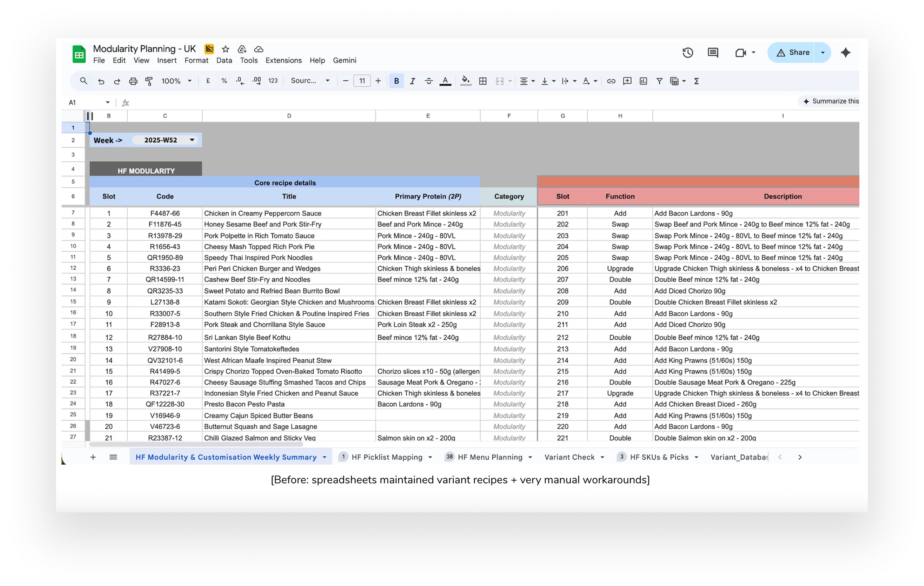Click the font size input field

362,81
